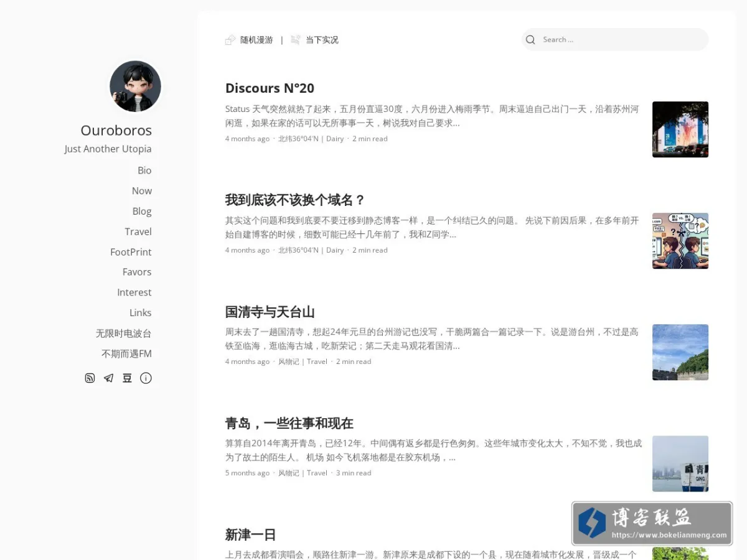Click the search magnifier icon
The image size is (747, 560).
click(x=530, y=40)
